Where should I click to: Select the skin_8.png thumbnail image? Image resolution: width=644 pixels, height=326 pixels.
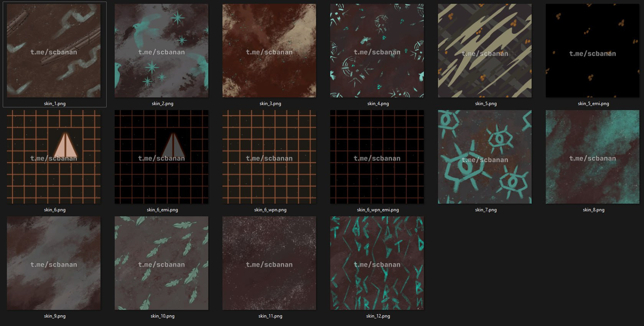(593, 157)
